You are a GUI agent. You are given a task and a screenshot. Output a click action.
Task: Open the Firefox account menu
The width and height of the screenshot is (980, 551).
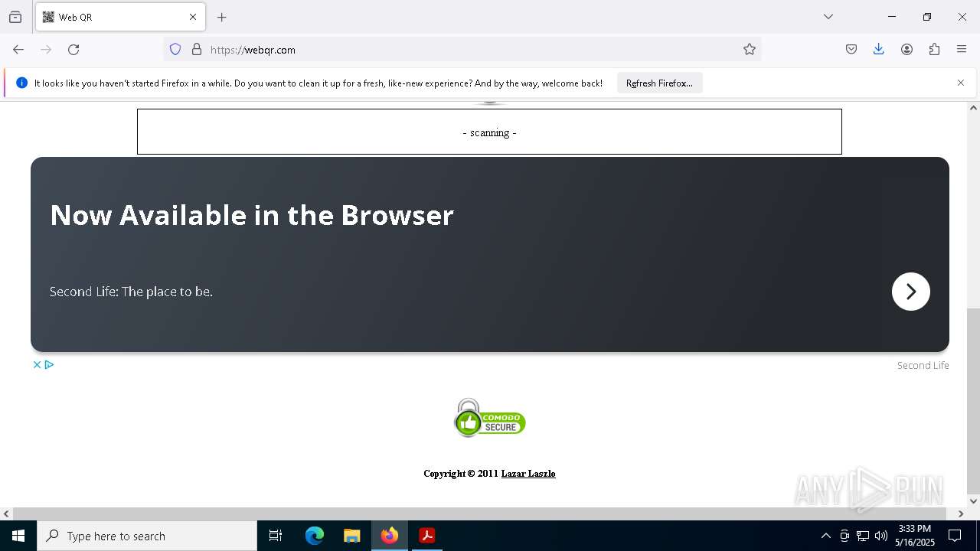[x=906, y=50]
